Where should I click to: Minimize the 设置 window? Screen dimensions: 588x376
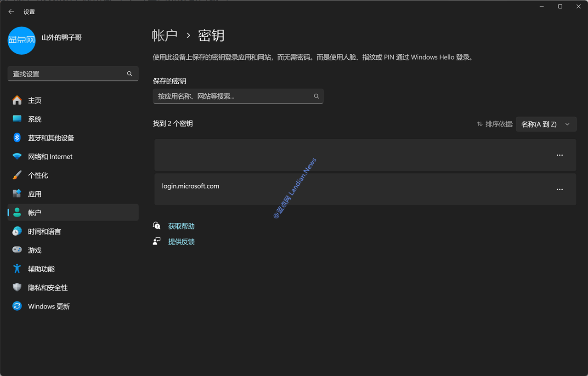point(541,6)
